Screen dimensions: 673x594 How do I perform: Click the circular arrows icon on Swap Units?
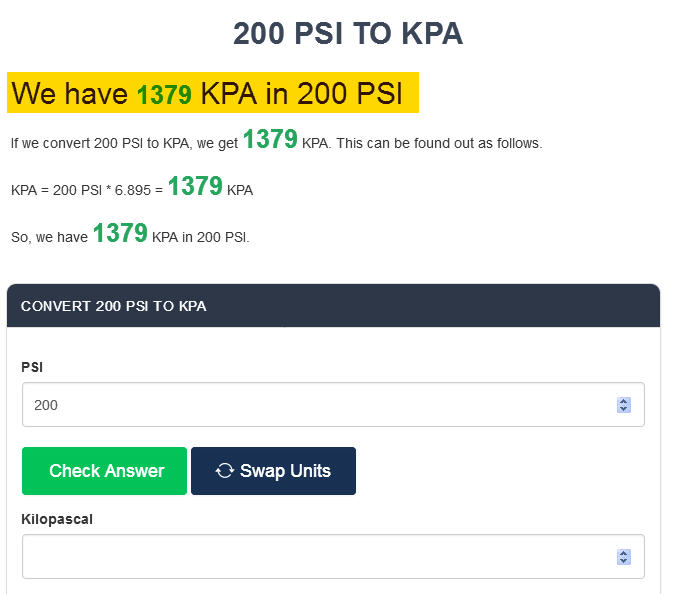224,471
